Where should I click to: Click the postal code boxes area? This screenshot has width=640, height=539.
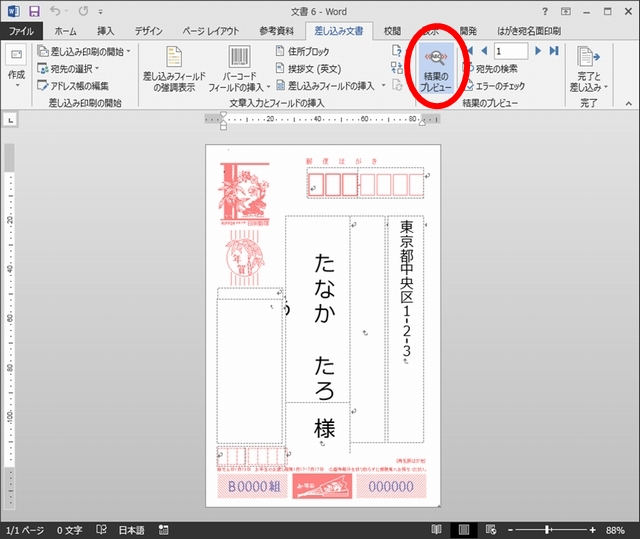[365, 184]
